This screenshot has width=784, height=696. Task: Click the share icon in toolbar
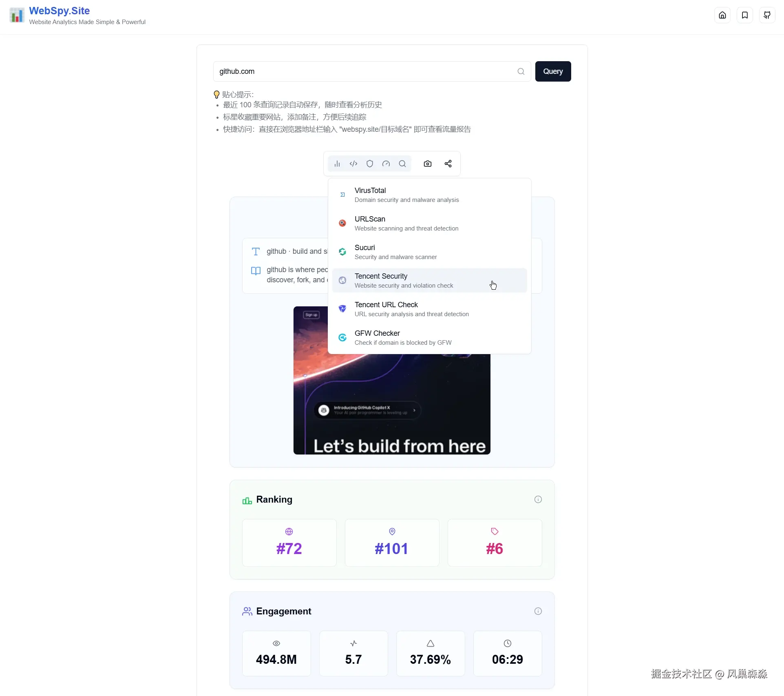pyautogui.click(x=448, y=164)
